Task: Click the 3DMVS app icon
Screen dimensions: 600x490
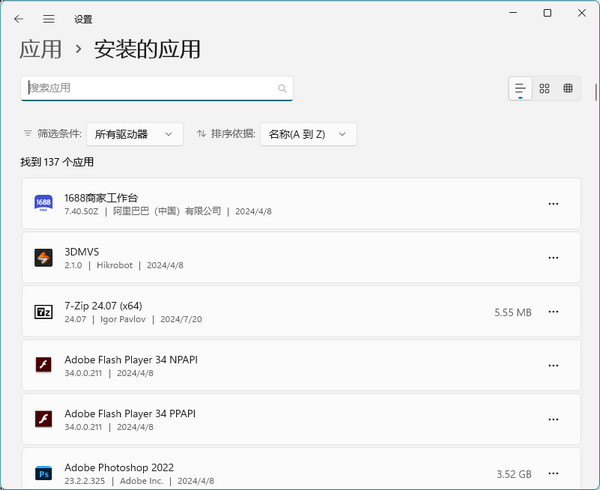Action: [x=43, y=258]
